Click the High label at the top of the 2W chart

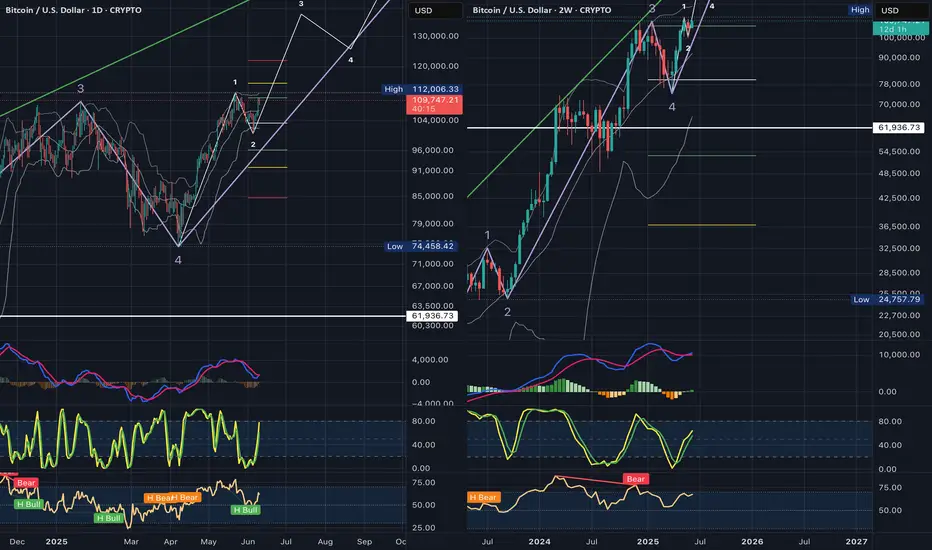859,10
